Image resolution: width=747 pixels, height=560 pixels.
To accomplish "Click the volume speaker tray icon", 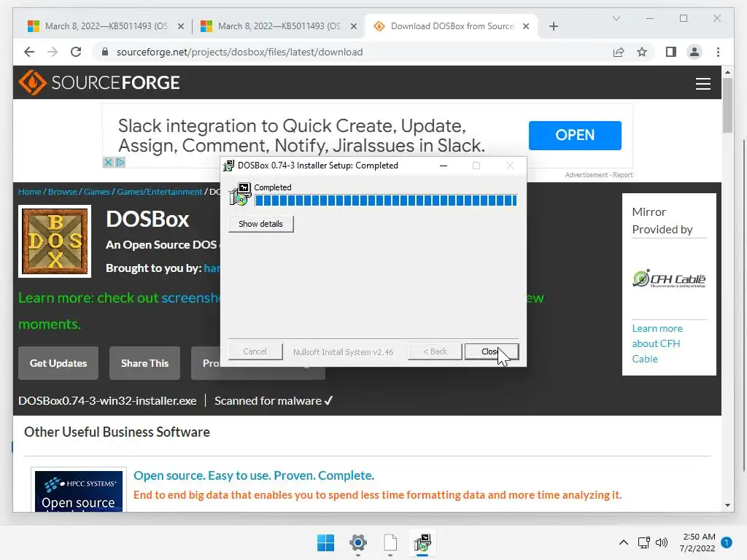I will pyautogui.click(x=661, y=542).
